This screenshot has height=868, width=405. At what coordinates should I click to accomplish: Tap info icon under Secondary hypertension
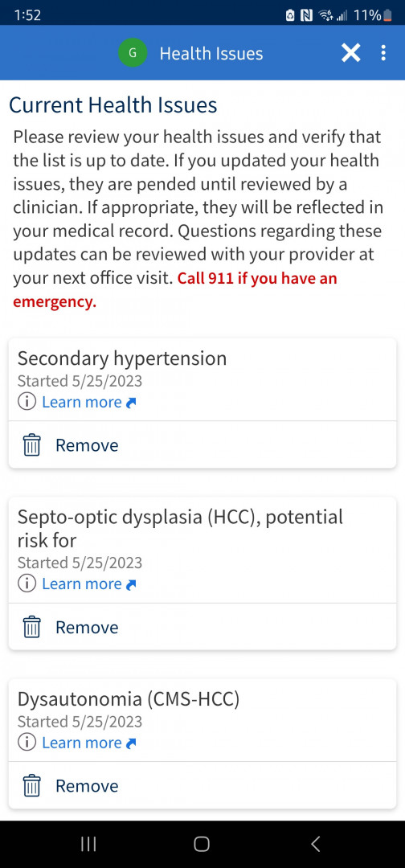tap(27, 402)
